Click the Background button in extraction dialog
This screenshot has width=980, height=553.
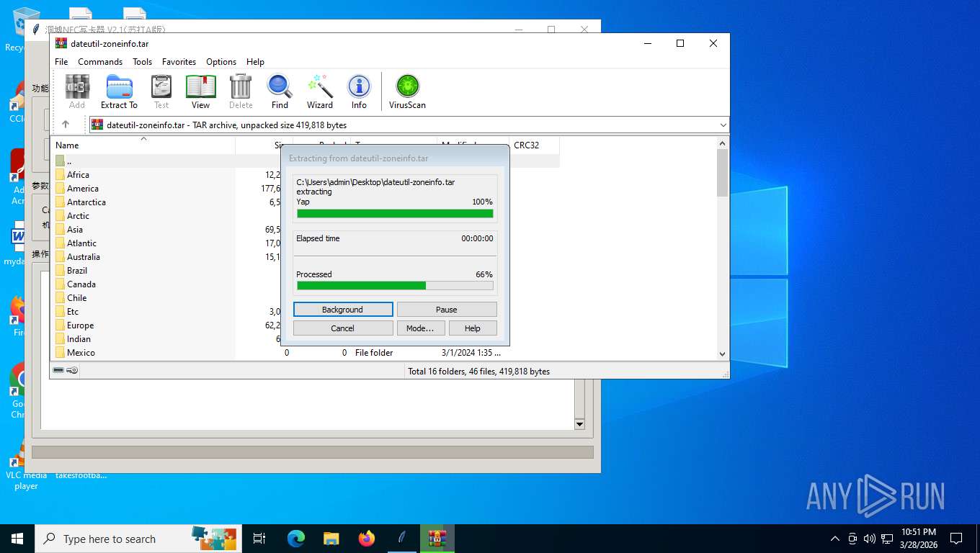[343, 310]
